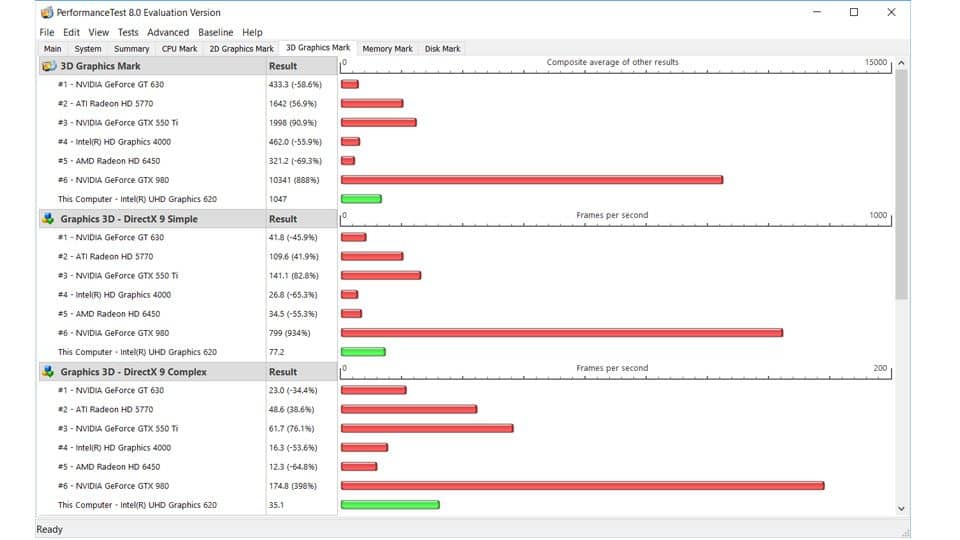Click the scroll down arrow of results list

point(901,508)
